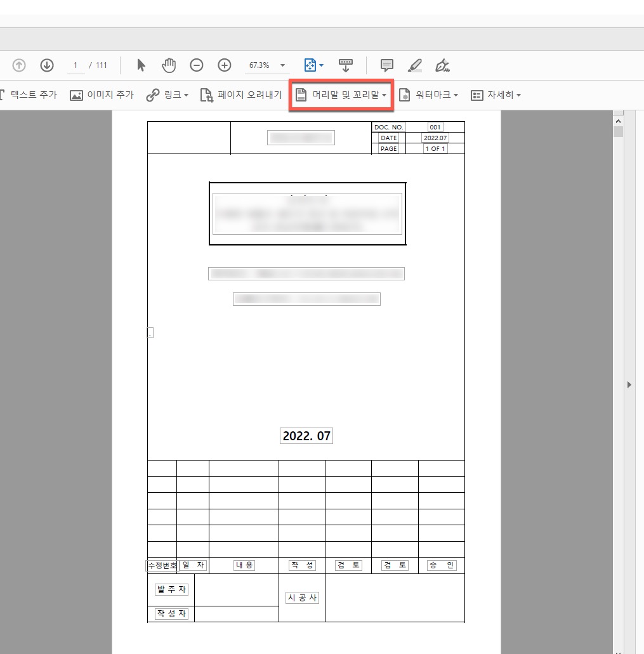The image size is (644, 654).
Task: Select the 001 document number text
Action: click(435, 128)
